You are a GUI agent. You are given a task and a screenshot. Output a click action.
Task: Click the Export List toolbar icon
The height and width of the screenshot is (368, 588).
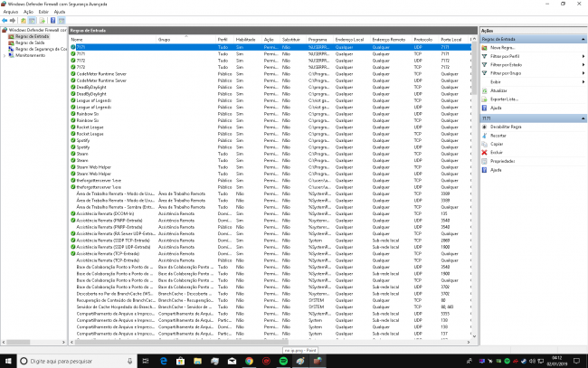42,21
